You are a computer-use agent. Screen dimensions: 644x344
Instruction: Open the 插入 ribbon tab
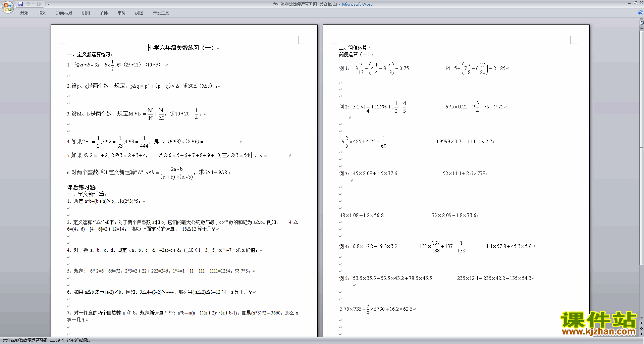click(42, 13)
